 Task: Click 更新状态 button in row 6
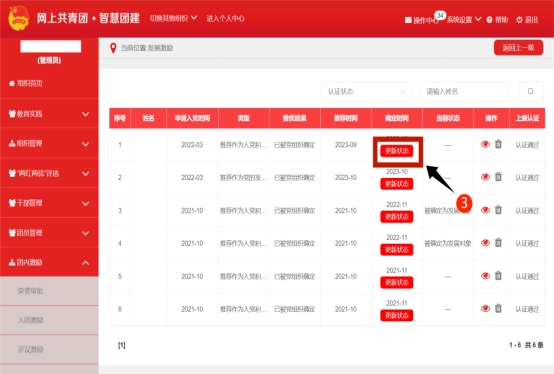[x=397, y=315]
